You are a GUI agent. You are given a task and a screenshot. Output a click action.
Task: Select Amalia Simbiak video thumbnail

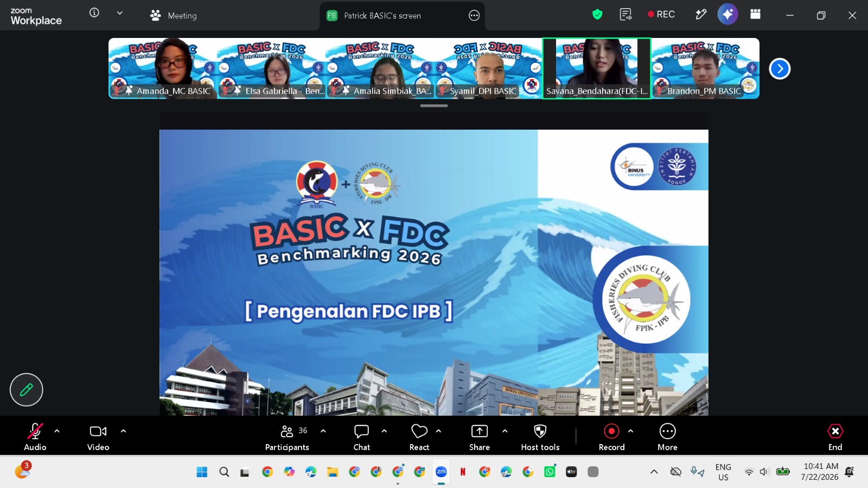(380, 68)
